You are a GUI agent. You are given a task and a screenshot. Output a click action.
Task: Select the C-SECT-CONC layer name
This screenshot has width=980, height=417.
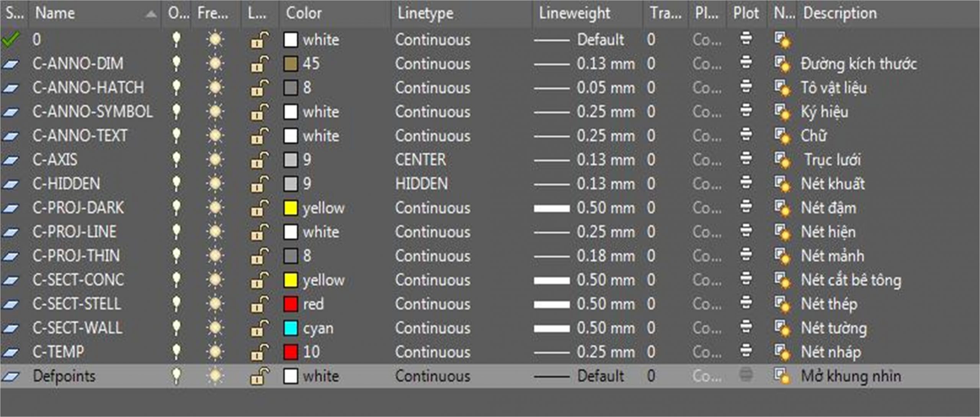78,280
